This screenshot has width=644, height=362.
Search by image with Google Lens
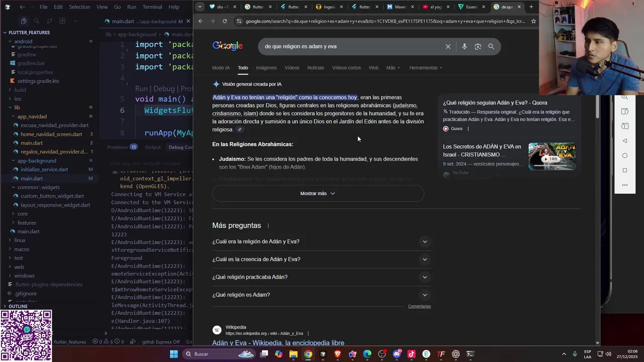477,46
